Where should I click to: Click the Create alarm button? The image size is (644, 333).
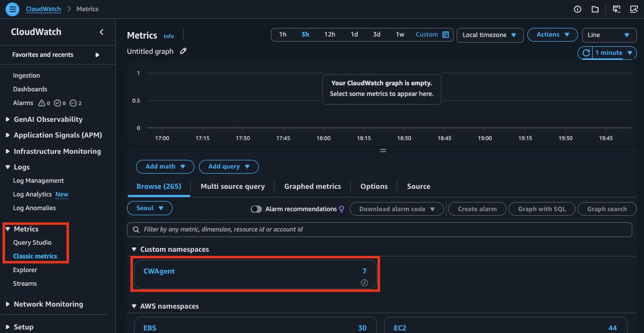(477, 209)
